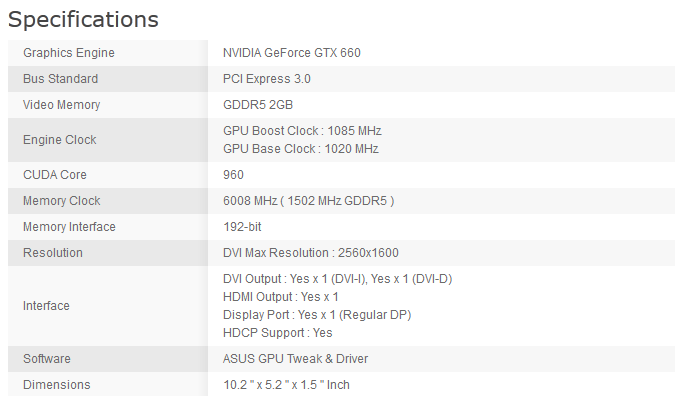Click the HDCP Support : Yes line
675x396 pixels.
coord(278,333)
